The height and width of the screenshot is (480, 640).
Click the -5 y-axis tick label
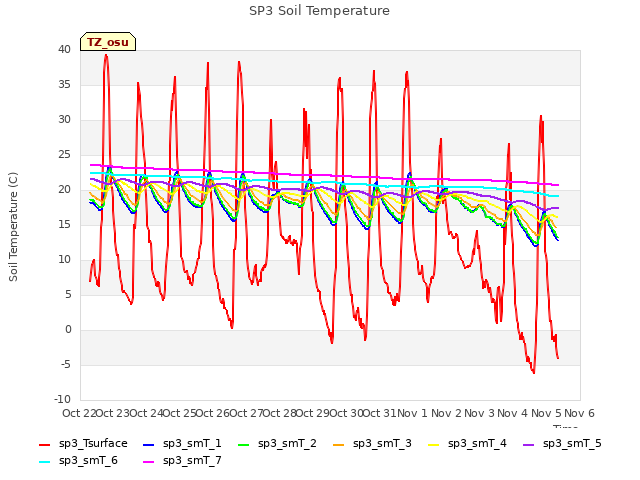point(66,364)
